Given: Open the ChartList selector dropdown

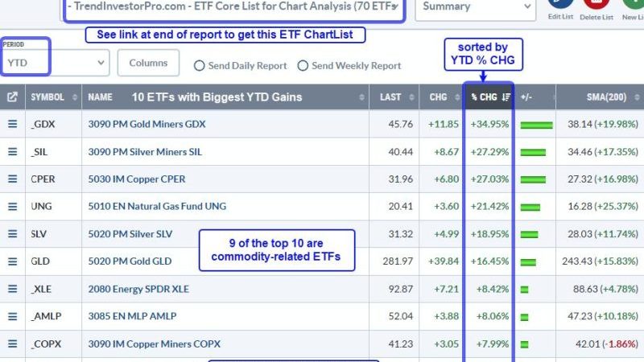Looking at the screenshot, I should pos(234,7).
